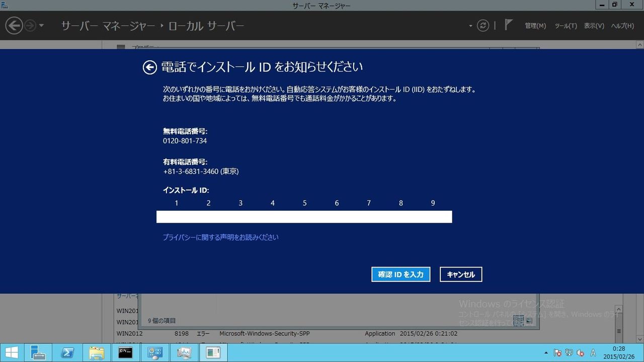Open the プライバシーに関する声明 privacy link
This screenshot has height=362, width=644.
[x=220, y=237]
